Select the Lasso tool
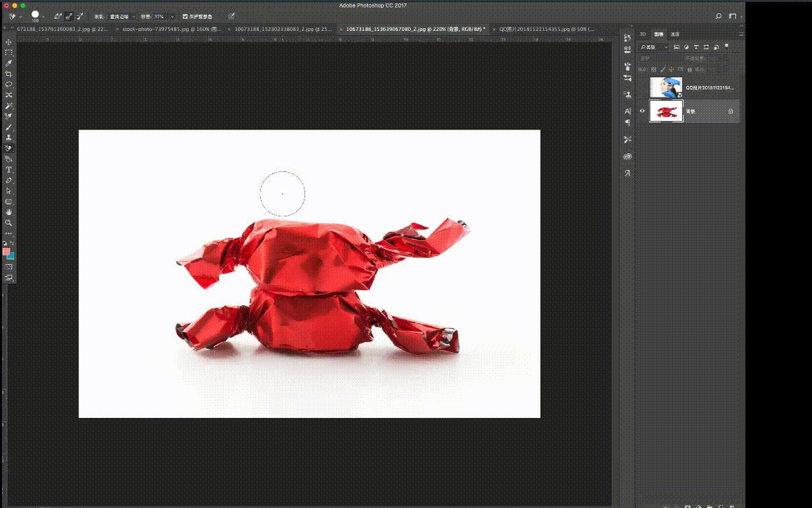Screen dimensions: 812x508 coord(9,85)
